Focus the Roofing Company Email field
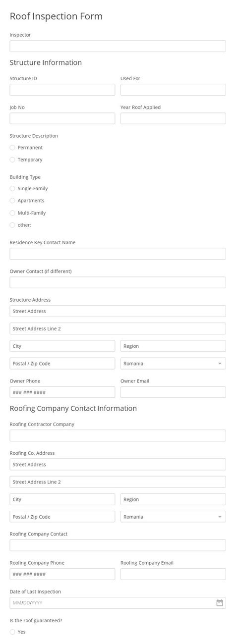This screenshot has height=644, width=235. click(173, 574)
